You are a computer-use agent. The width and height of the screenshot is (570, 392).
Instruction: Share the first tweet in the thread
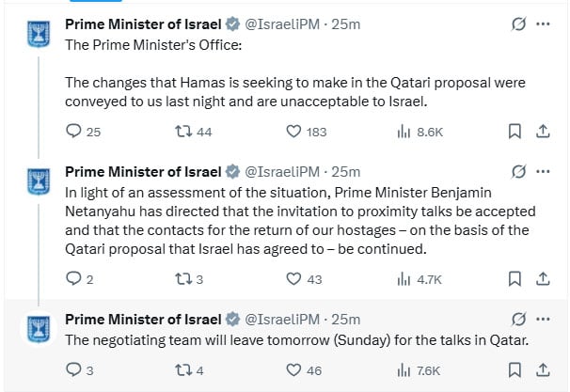543,132
